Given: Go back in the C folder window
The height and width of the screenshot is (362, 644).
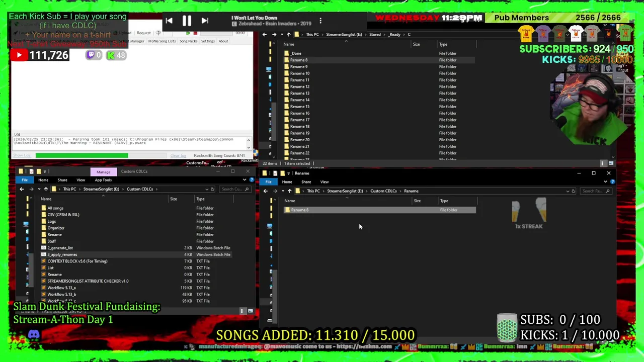Looking at the screenshot, I should (264, 35).
